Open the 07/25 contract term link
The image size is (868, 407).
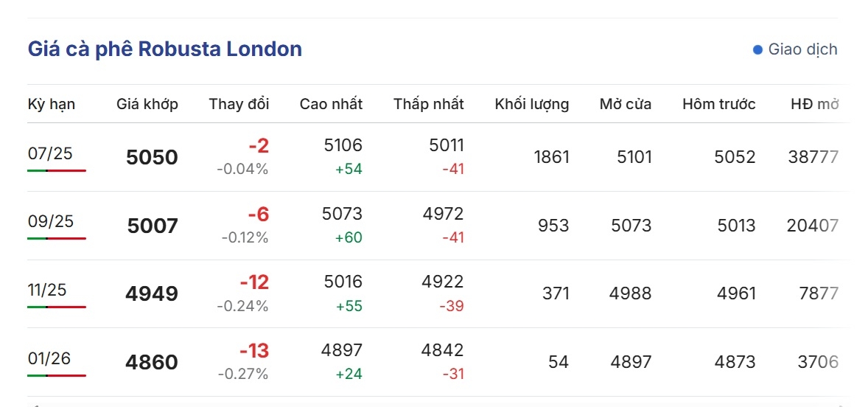pyautogui.click(x=50, y=153)
